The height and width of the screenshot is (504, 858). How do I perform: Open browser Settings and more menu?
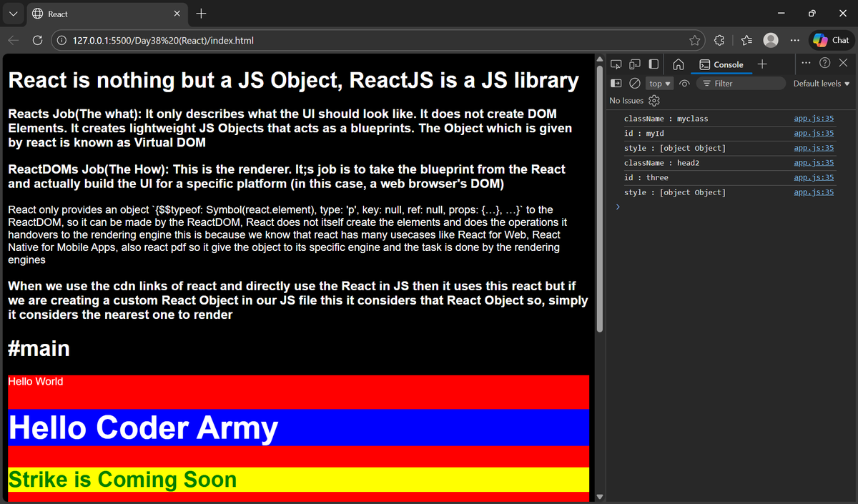tap(794, 40)
